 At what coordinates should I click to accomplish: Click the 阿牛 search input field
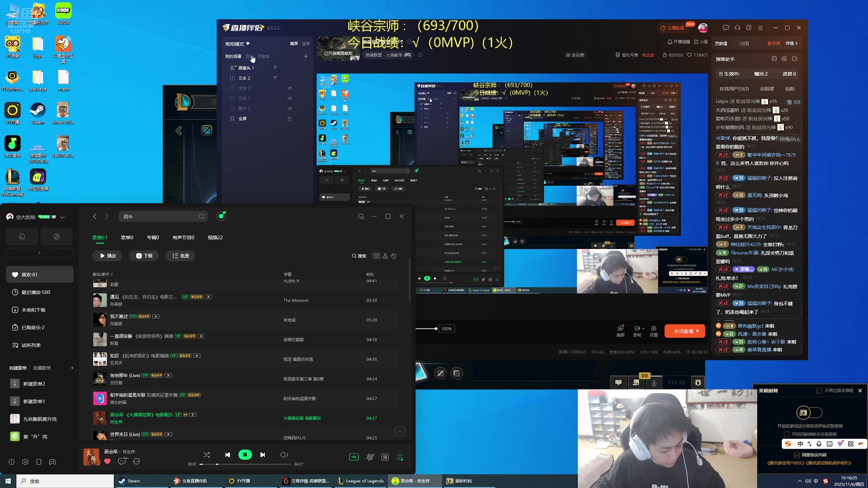pos(163,216)
